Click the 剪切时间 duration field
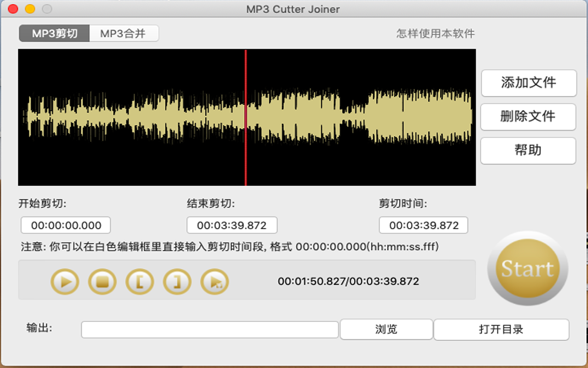This screenshot has width=588, height=368. [424, 225]
